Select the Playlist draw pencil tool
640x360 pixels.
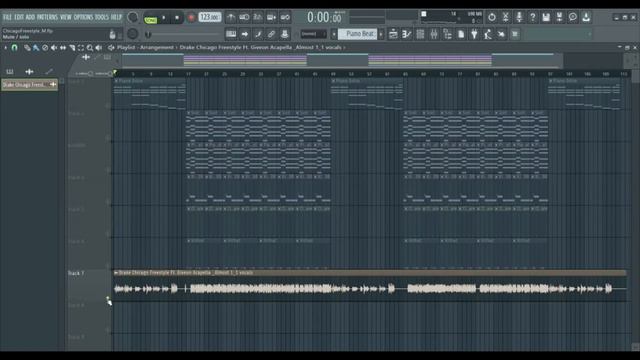coord(27,48)
